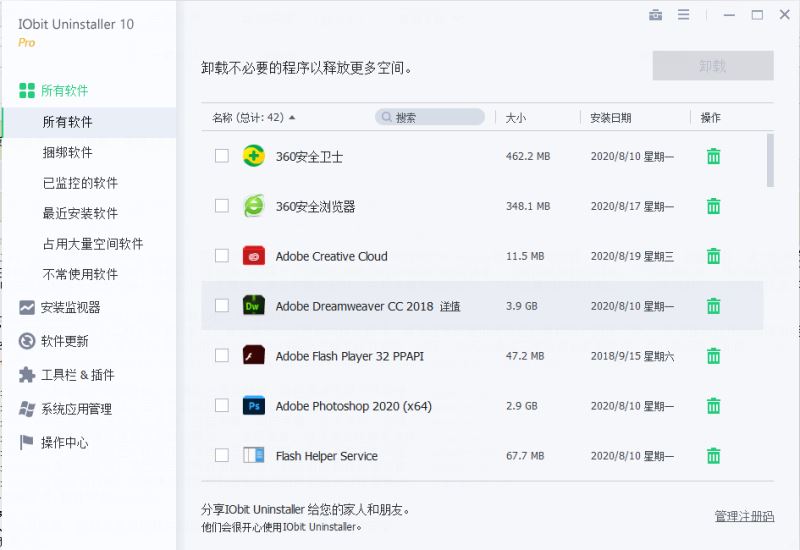Click the 卸载 uninstall button
Image resolution: width=800 pixels, height=550 pixels.
click(x=713, y=65)
